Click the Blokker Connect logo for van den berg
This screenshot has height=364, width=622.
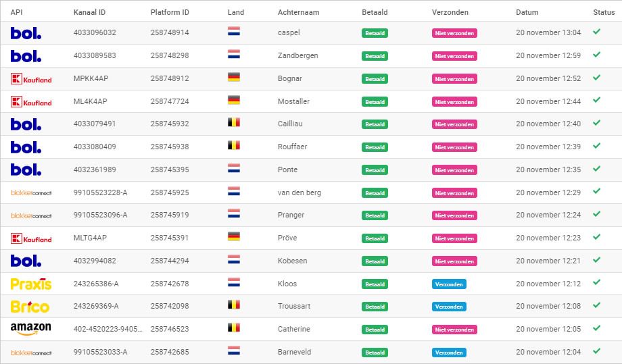31,193
